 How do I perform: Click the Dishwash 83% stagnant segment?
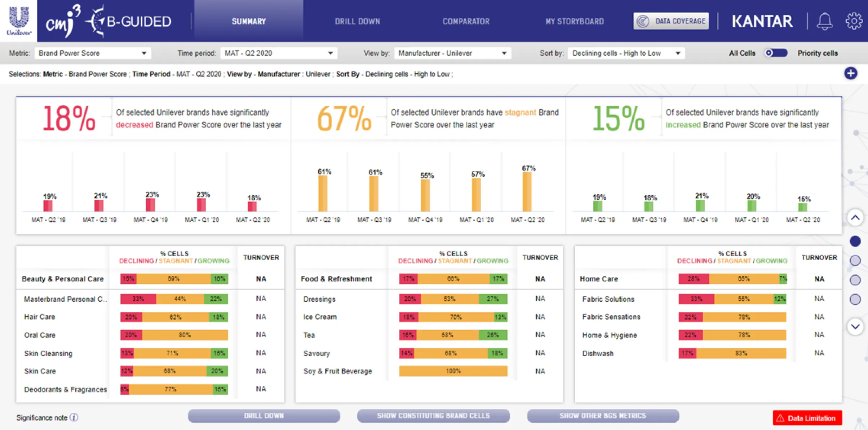741,353
